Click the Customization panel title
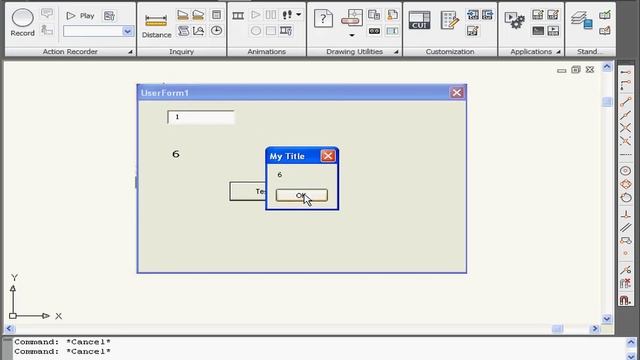The image size is (640, 360). point(450,52)
